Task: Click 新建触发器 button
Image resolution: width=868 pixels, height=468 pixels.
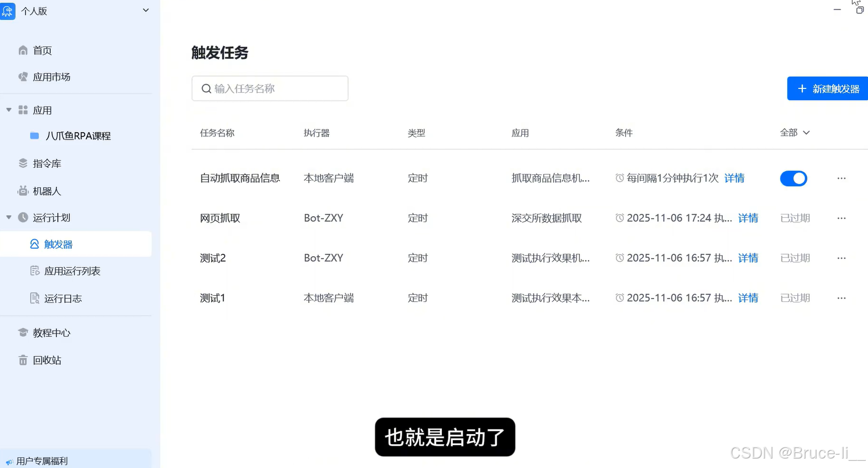Action: coord(827,88)
